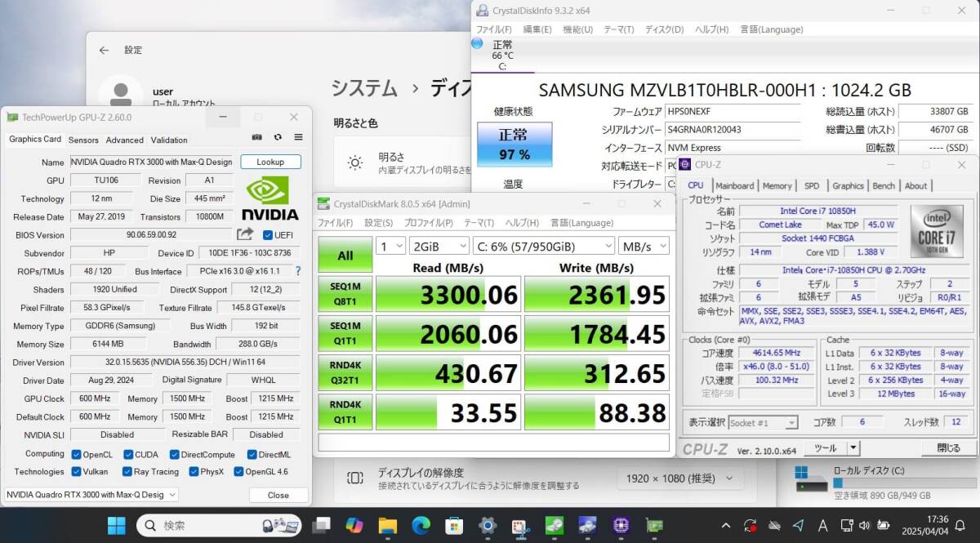Click the CrystalDiskInfo blue status orb for drive C:
The width and height of the screenshot is (980, 543).
pyautogui.click(x=478, y=43)
